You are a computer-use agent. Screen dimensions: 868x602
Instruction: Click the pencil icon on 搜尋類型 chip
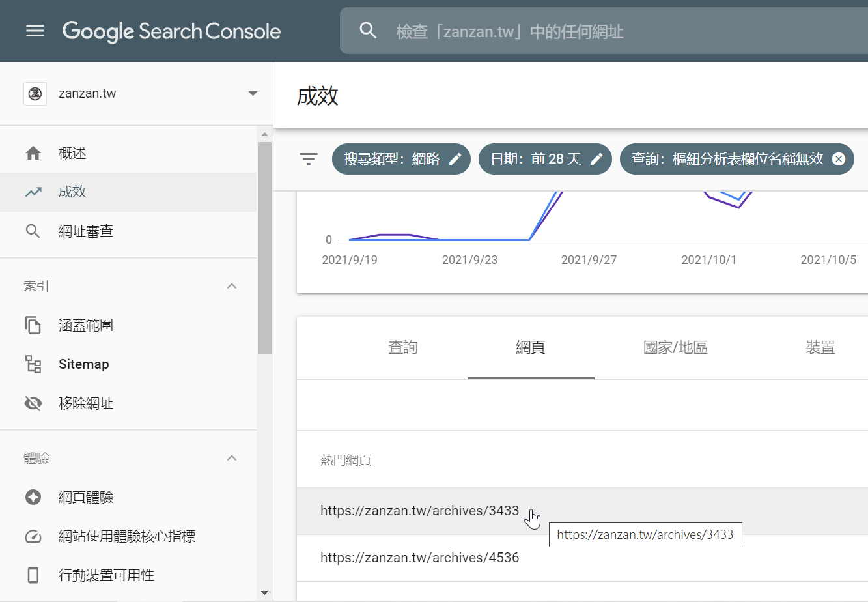pos(456,159)
